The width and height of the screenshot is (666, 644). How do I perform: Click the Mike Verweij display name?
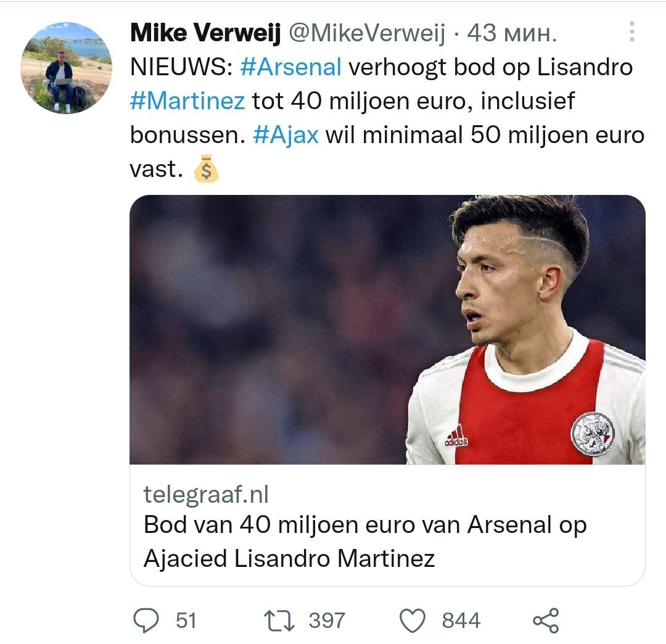tap(205, 35)
